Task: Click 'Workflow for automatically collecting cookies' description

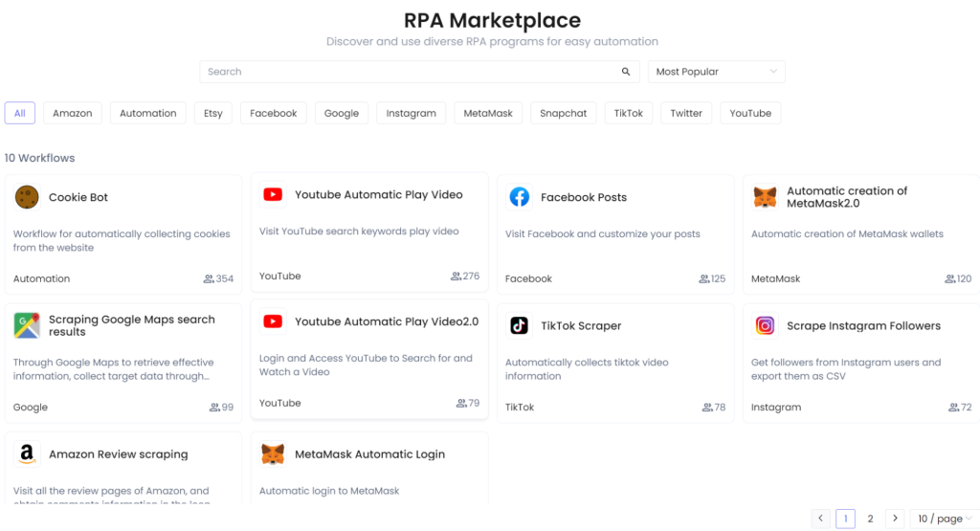Action: (x=122, y=240)
